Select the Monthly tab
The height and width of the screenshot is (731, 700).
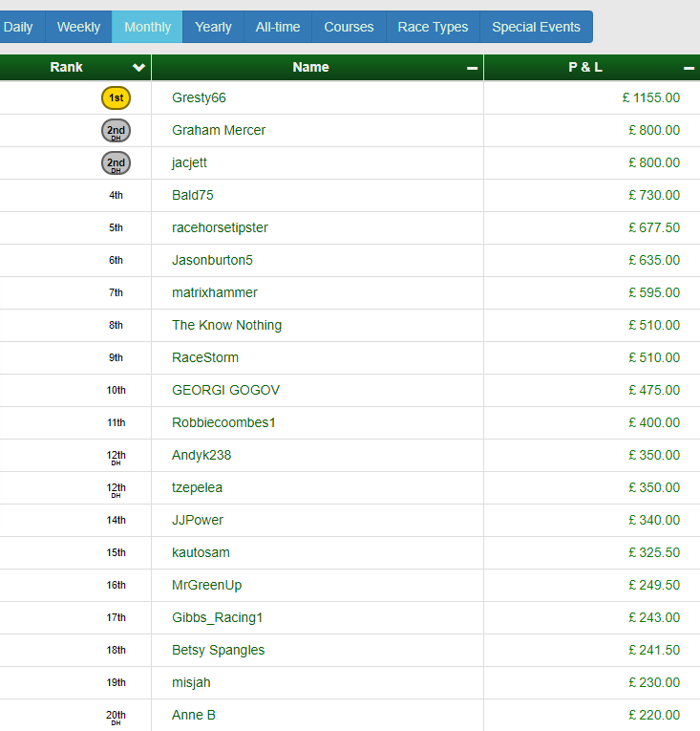(x=147, y=27)
